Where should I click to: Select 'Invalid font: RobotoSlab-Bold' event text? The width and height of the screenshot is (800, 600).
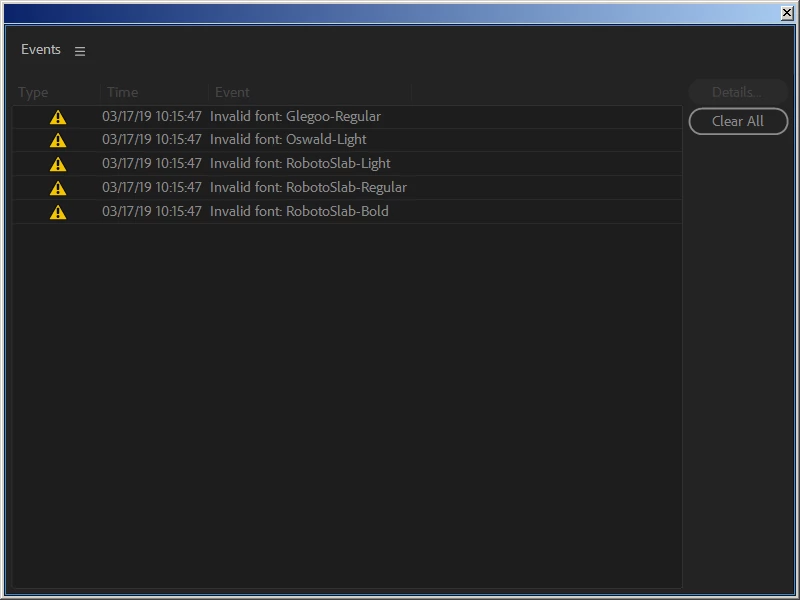[x=299, y=212]
